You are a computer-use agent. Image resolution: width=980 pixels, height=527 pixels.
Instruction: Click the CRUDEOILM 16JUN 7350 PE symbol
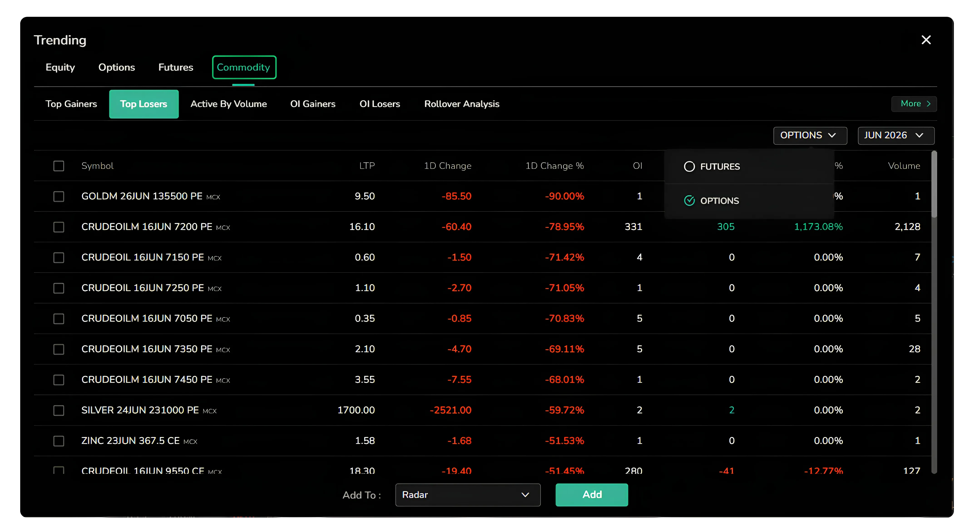147,349
